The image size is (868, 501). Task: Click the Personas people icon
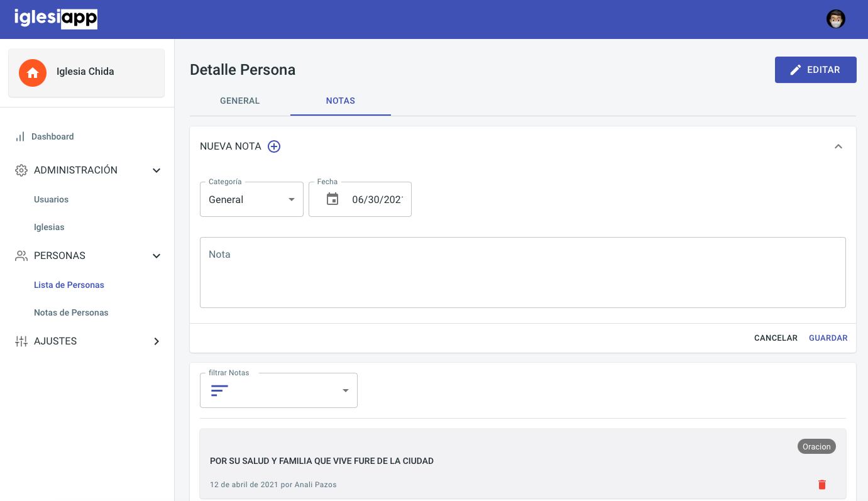21,256
